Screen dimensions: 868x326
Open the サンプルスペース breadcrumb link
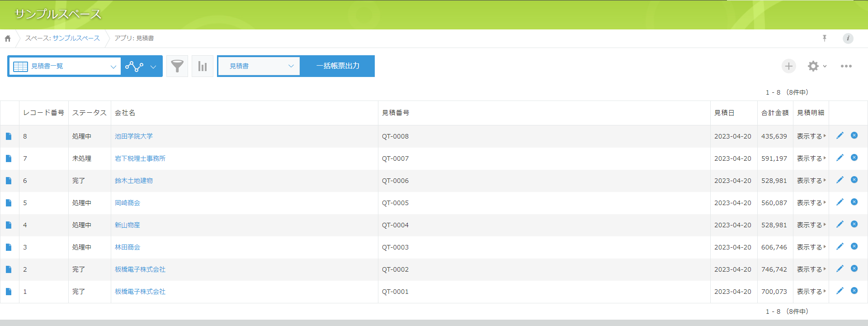point(76,38)
